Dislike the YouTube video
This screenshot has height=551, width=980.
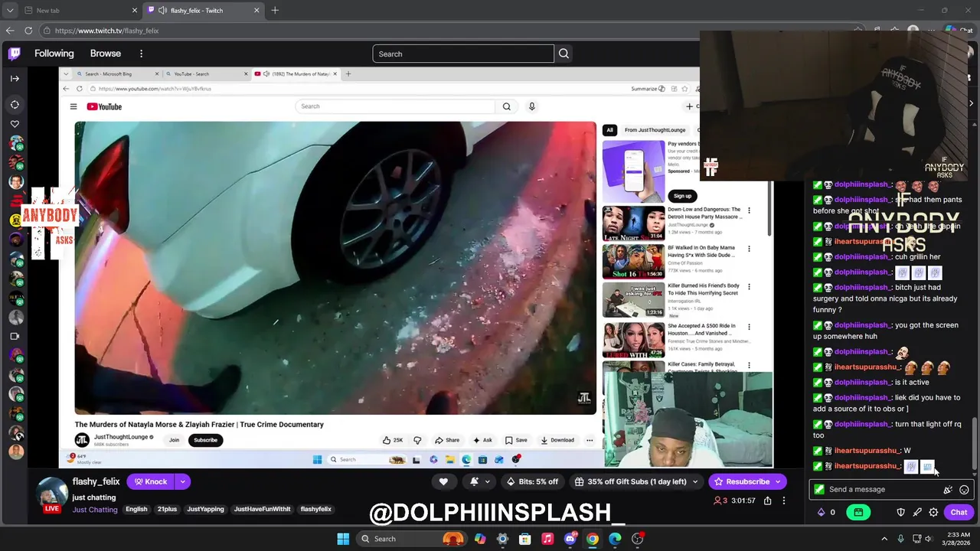point(417,440)
